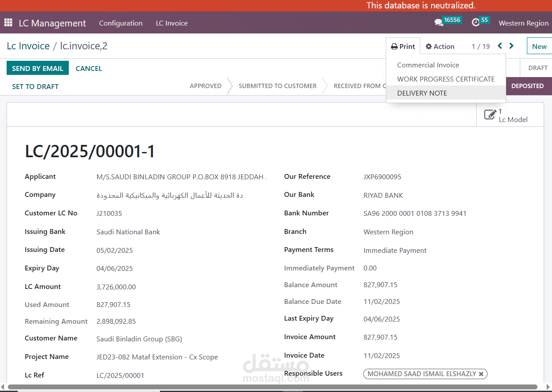The height and width of the screenshot is (392, 552).
Task: Click the New record button
Action: pyautogui.click(x=539, y=46)
